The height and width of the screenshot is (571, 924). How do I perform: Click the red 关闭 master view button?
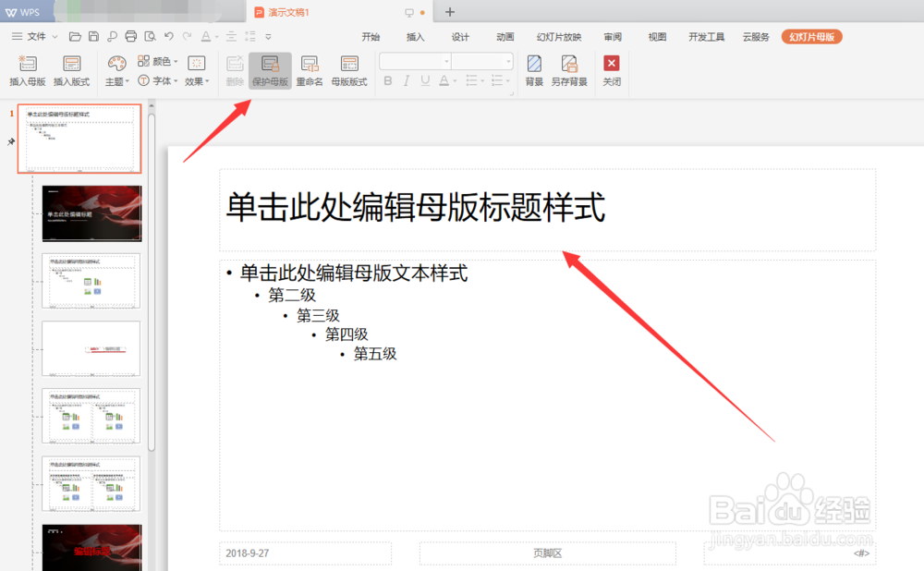click(x=612, y=71)
